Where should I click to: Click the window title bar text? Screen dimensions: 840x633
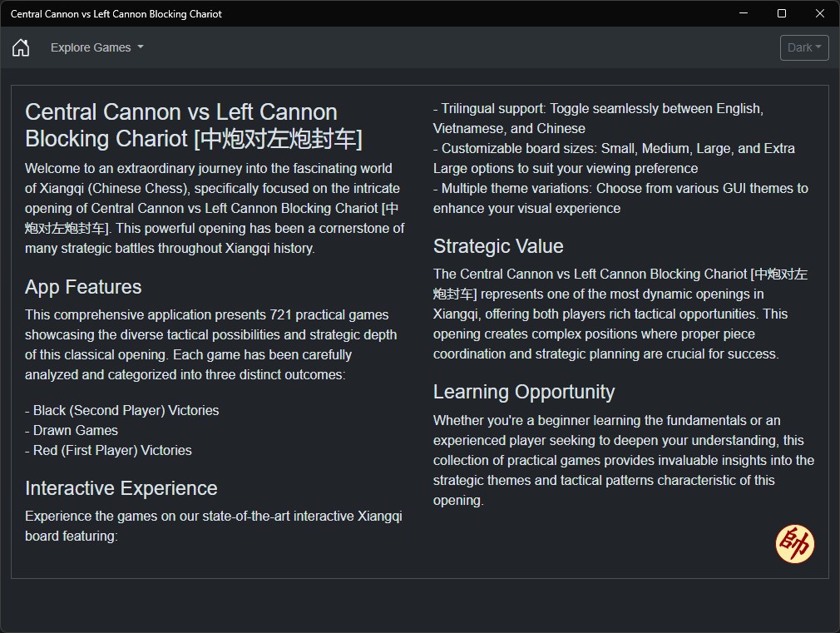(x=116, y=14)
